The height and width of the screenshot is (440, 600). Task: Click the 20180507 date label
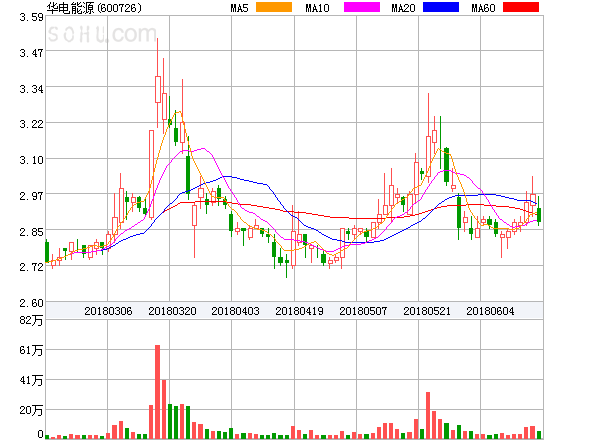click(363, 311)
